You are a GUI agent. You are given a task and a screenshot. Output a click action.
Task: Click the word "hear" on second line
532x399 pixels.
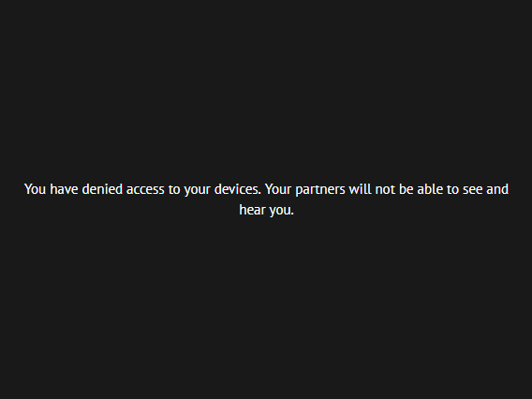pyautogui.click(x=252, y=210)
